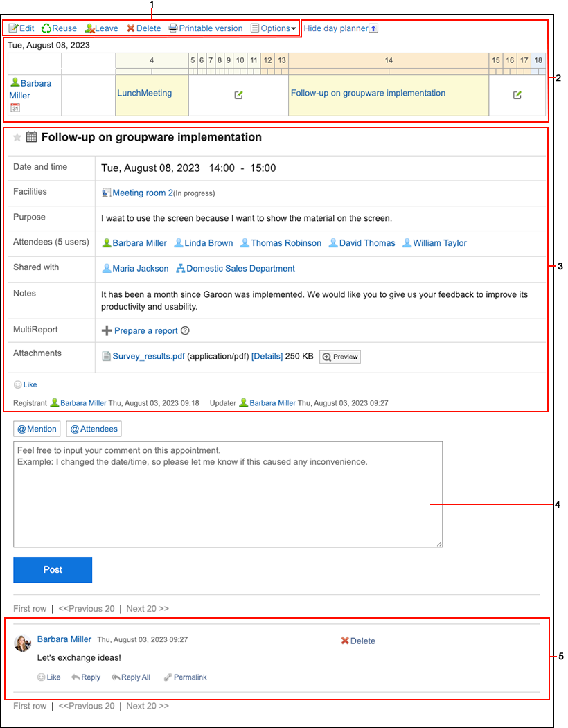
Task: Open the Meeting room 2 facility link
Action: [x=143, y=193]
